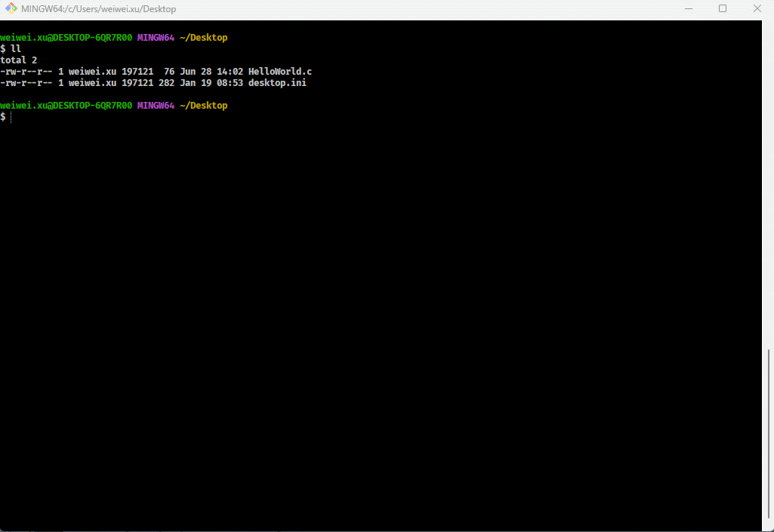Click the typed ll command text
The image size is (774, 532).
[x=16, y=48]
